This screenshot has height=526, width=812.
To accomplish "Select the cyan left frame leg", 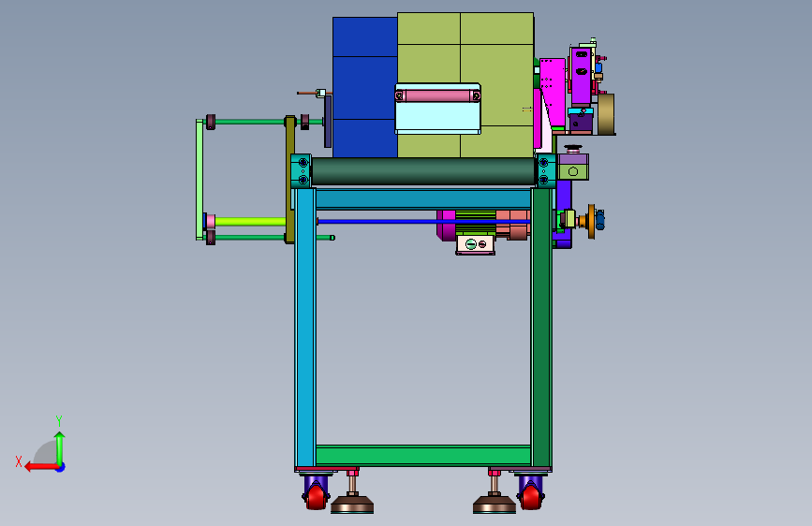I will point(305,328).
